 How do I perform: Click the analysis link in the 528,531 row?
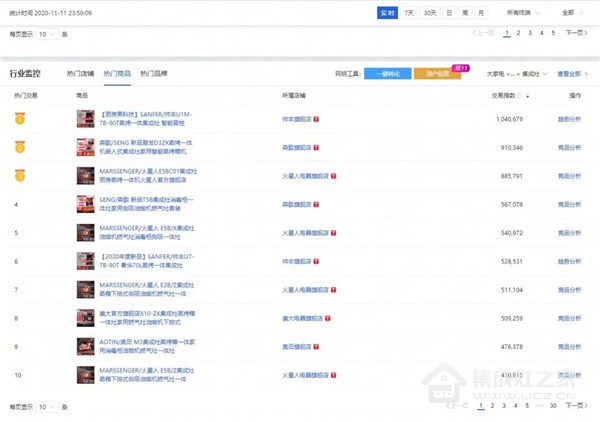point(569,261)
